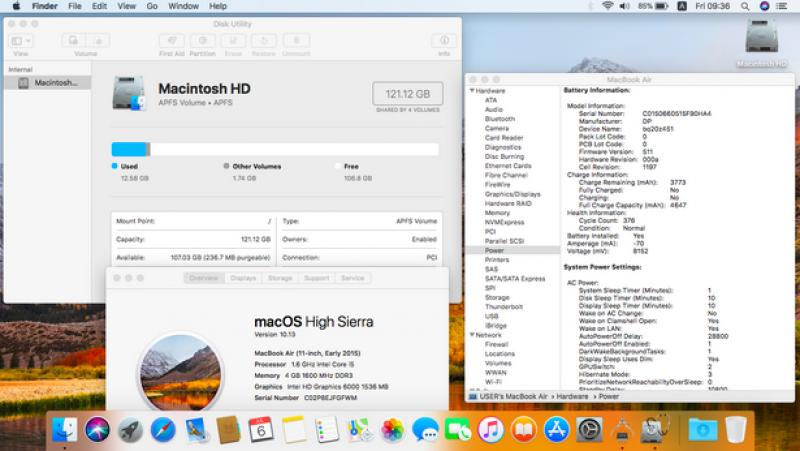
Task: Click the add volume icon
Action: 72,41
